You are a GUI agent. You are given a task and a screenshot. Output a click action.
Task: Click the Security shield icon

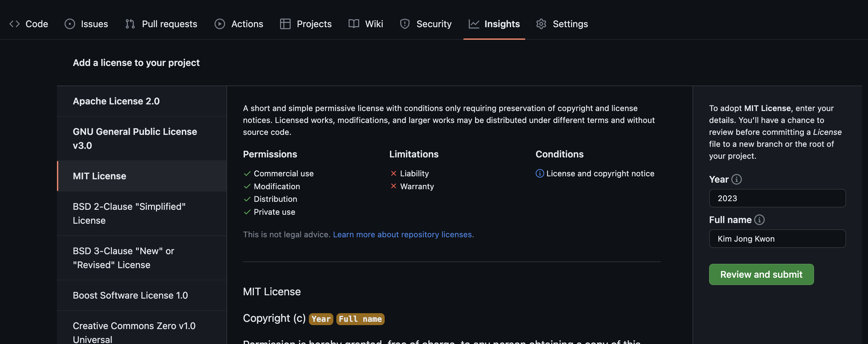(405, 24)
